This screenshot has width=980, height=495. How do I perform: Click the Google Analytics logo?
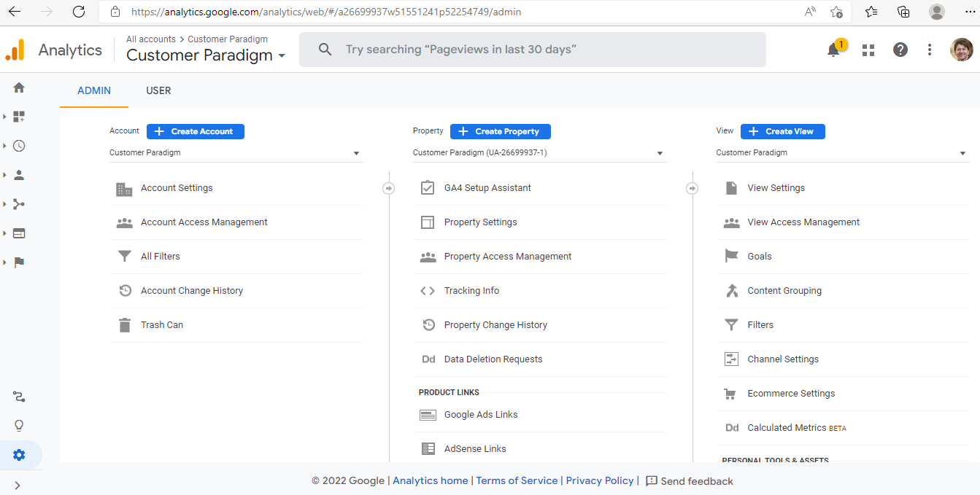pyautogui.click(x=15, y=50)
